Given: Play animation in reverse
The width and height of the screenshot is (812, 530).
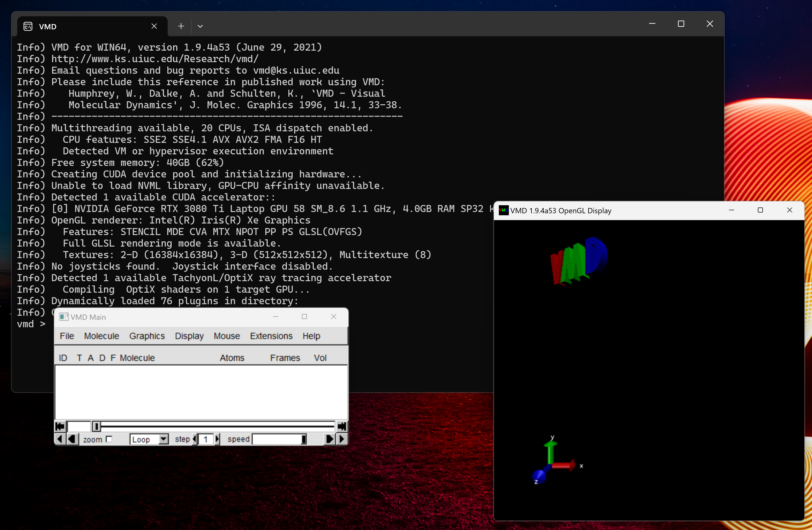Looking at the screenshot, I should [72, 439].
